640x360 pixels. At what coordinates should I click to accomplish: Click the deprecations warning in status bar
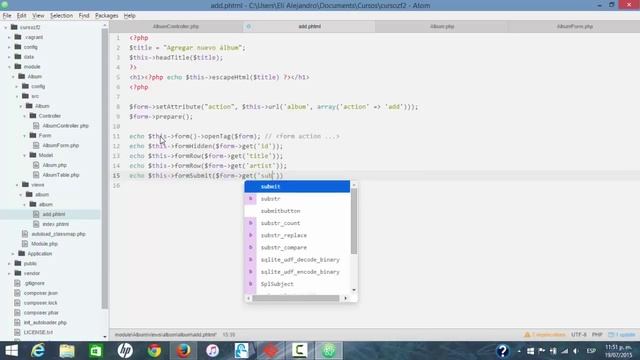[x=545, y=335]
